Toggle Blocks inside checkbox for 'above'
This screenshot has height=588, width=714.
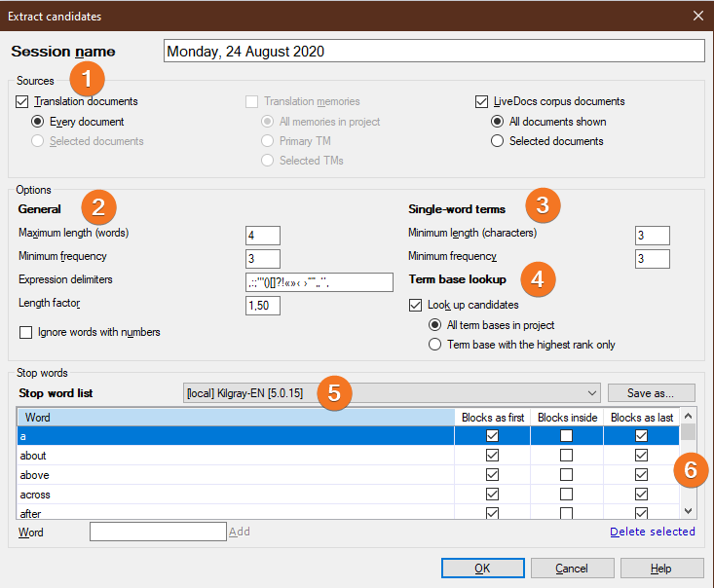[x=566, y=475]
